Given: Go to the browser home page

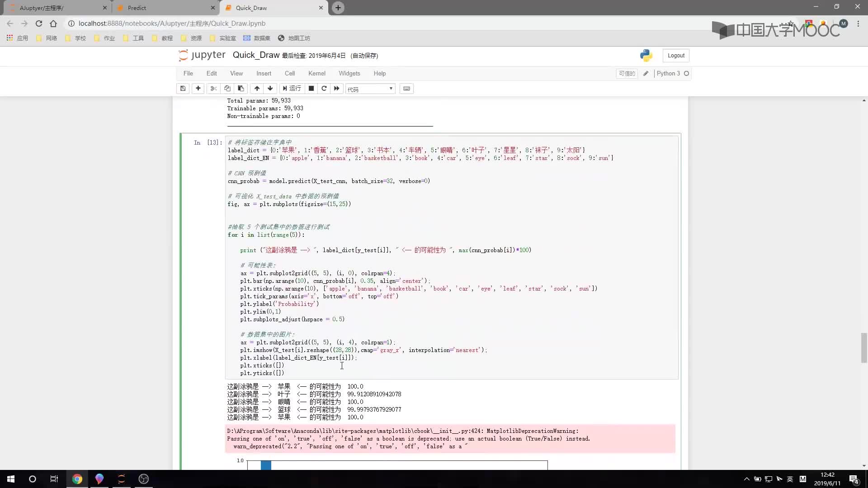Looking at the screenshot, I should point(53,23).
